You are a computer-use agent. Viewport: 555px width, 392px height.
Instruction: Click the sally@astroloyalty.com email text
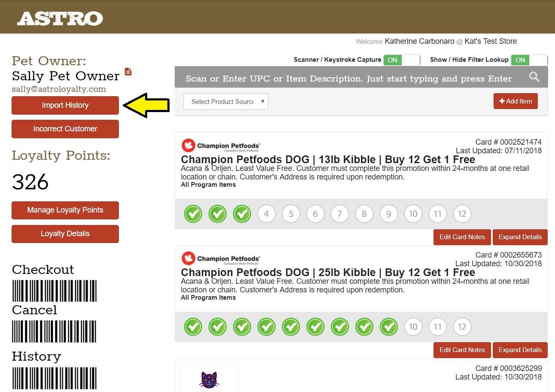[x=59, y=89]
